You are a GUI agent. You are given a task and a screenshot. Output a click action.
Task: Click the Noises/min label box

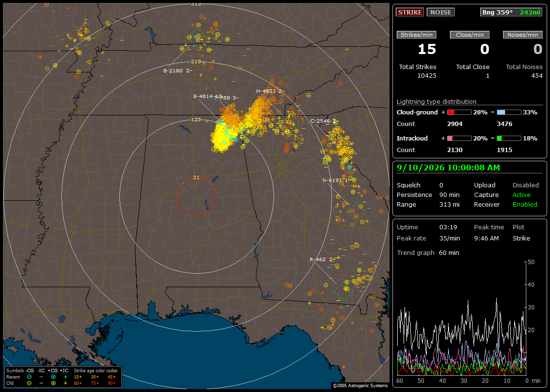tap(522, 35)
